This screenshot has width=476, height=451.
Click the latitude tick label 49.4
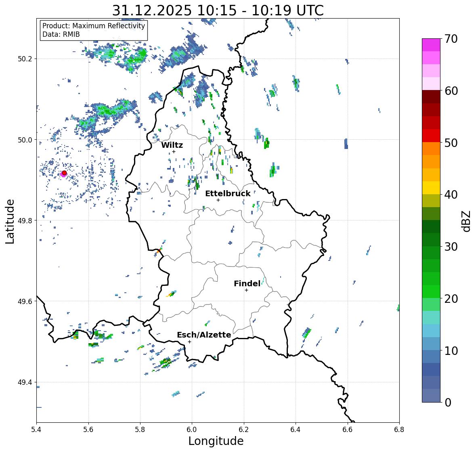(25, 382)
